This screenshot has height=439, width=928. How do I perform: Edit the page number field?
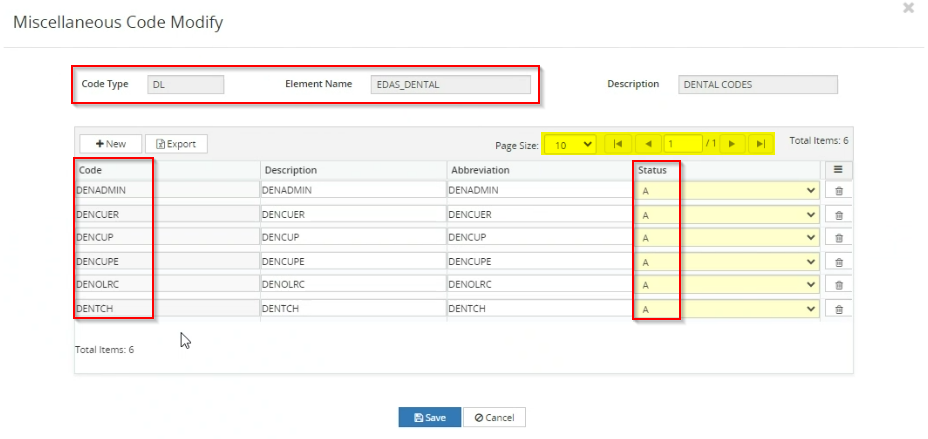(x=683, y=144)
